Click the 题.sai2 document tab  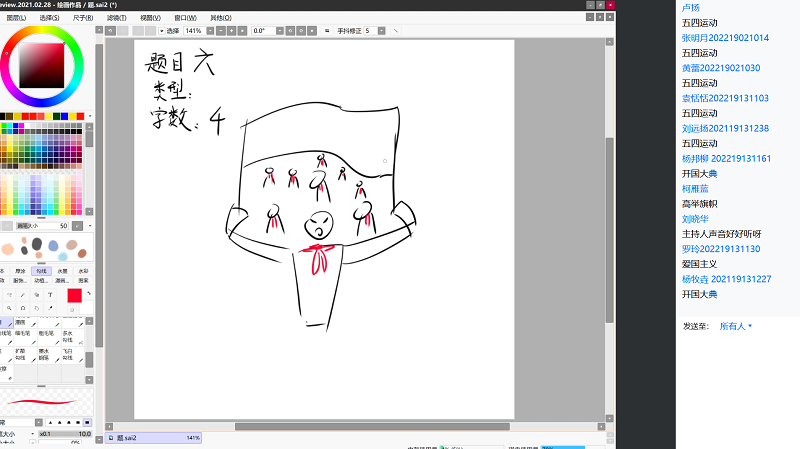[x=153, y=438]
